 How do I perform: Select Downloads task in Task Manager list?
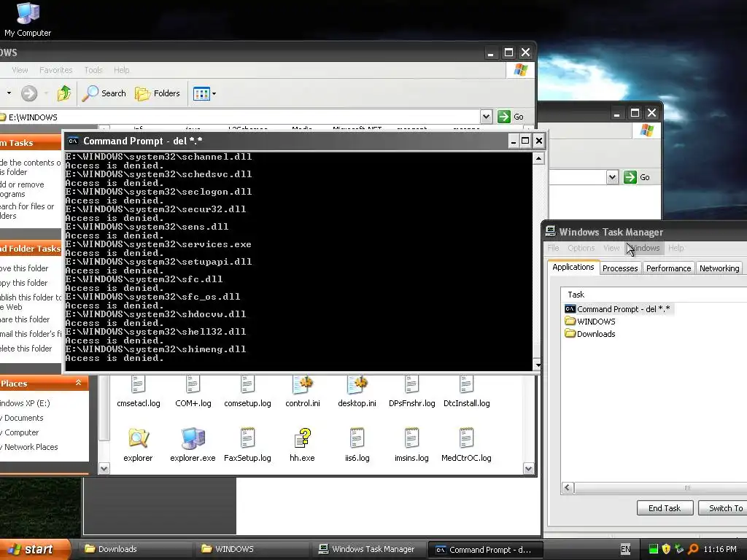pos(590,334)
